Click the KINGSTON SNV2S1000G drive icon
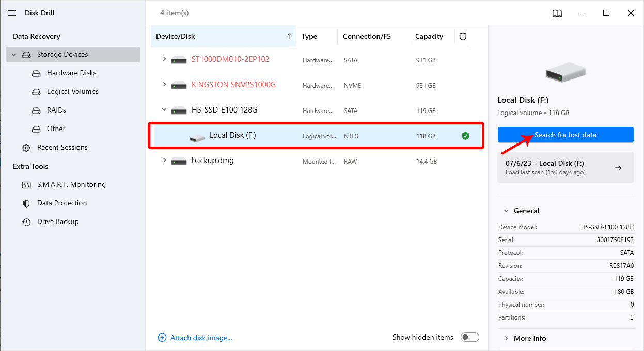The height and width of the screenshot is (351, 644). point(179,85)
